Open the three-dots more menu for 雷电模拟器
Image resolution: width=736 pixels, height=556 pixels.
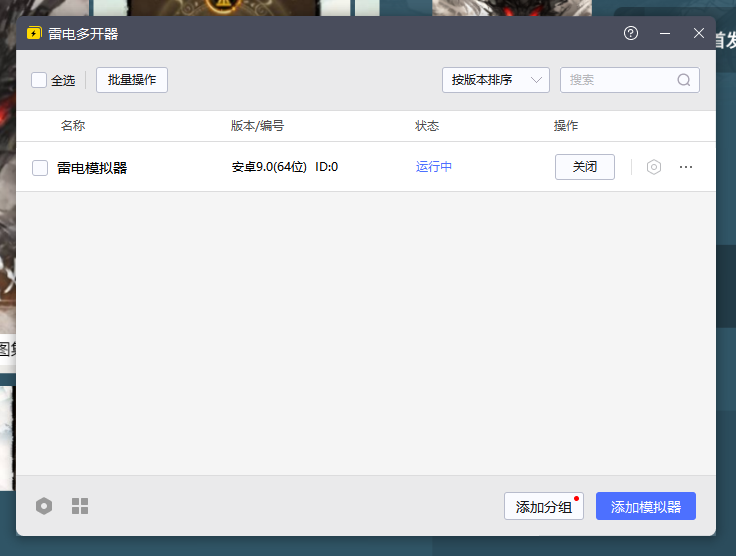[686, 167]
